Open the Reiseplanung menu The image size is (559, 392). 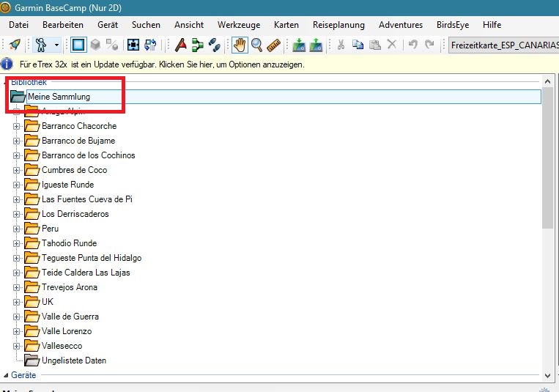tap(338, 25)
